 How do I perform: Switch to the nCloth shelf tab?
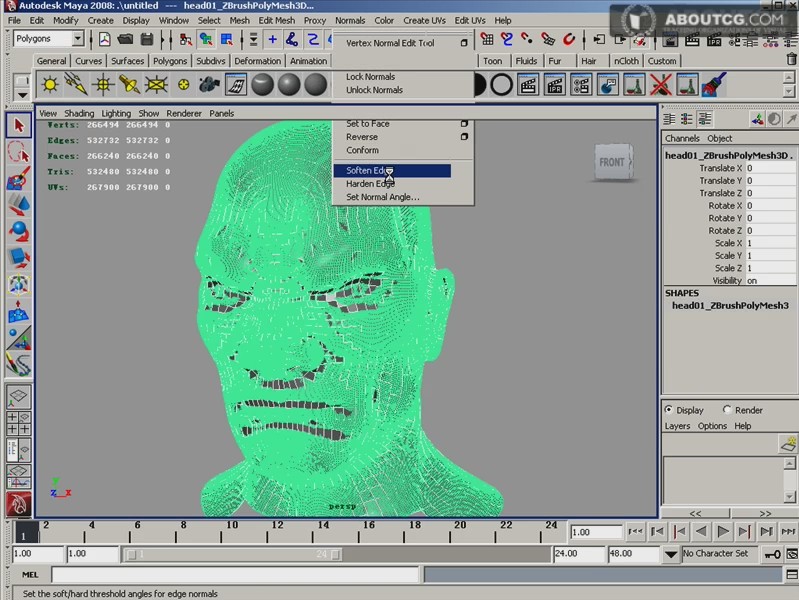tap(626, 61)
